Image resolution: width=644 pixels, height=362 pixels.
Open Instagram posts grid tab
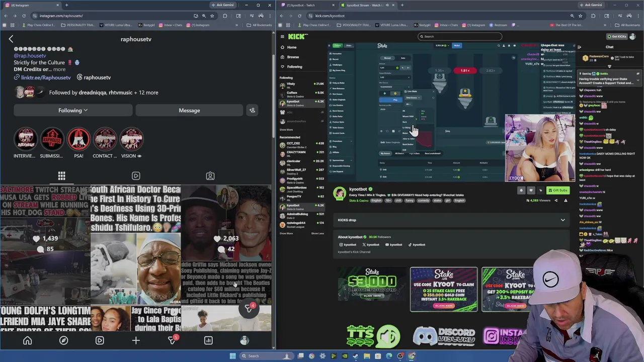[61, 176]
